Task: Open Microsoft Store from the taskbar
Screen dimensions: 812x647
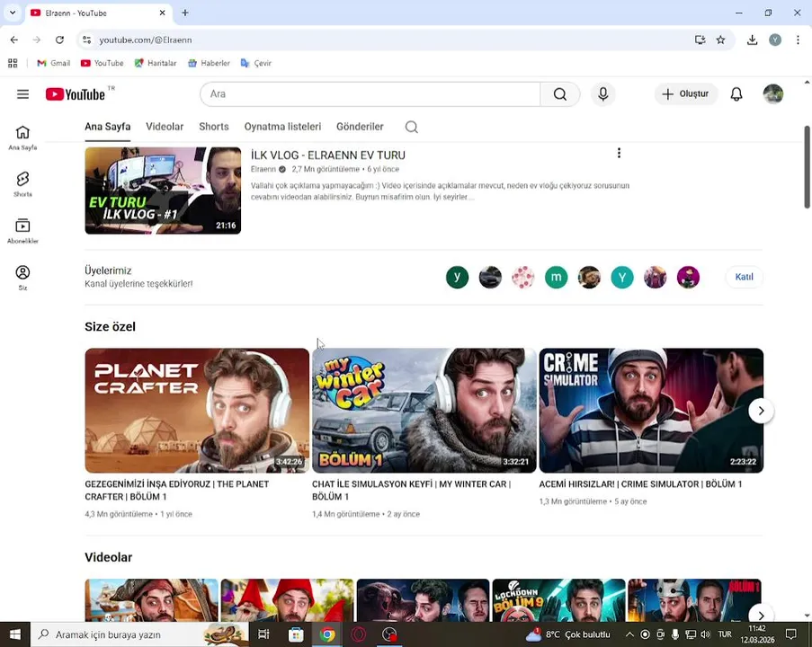Action: click(296, 634)
